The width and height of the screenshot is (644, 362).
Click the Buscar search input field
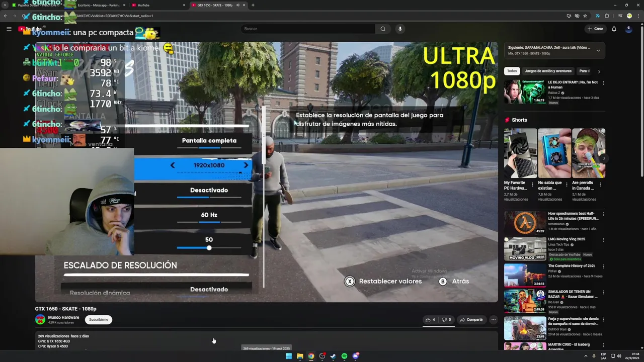[308, 29]
